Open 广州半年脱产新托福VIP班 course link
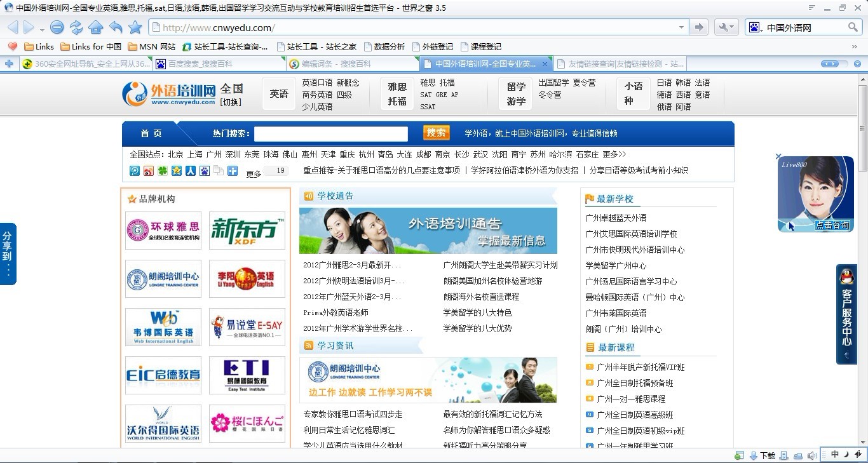This screenshot has width=868, height=463. point(641,367)
